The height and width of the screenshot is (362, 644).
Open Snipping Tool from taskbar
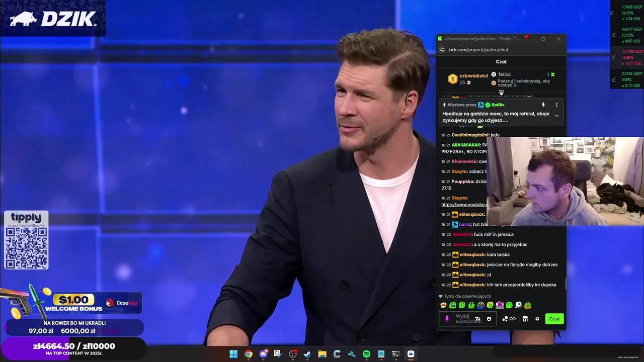278,354
